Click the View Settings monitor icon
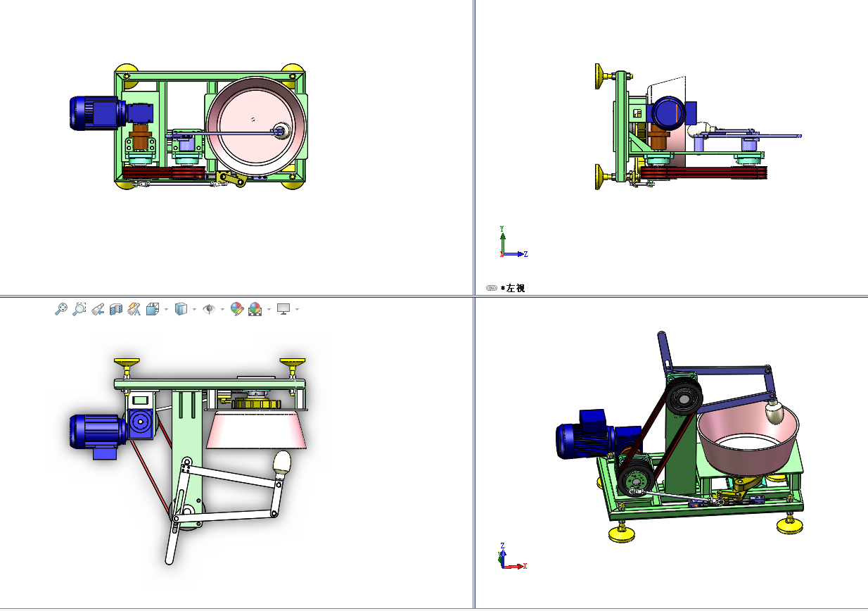868x611 pixels. tap(284, 309)
